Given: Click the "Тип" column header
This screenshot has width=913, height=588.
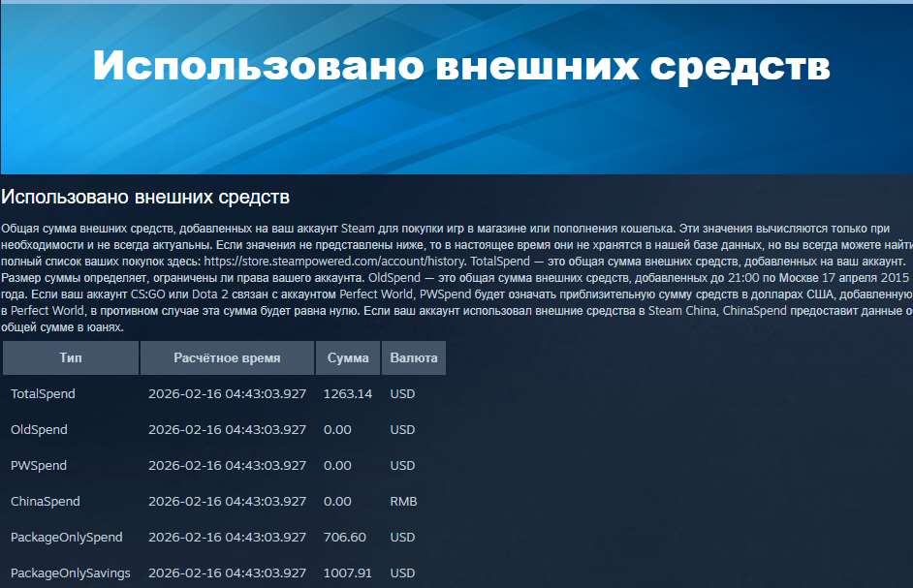Looking at the screenshot, I should pos(70,357).
